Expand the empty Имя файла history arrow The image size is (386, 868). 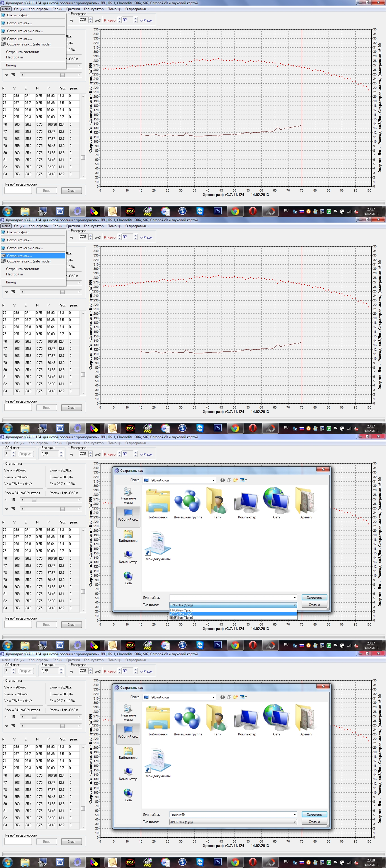[x=295, y=597]
